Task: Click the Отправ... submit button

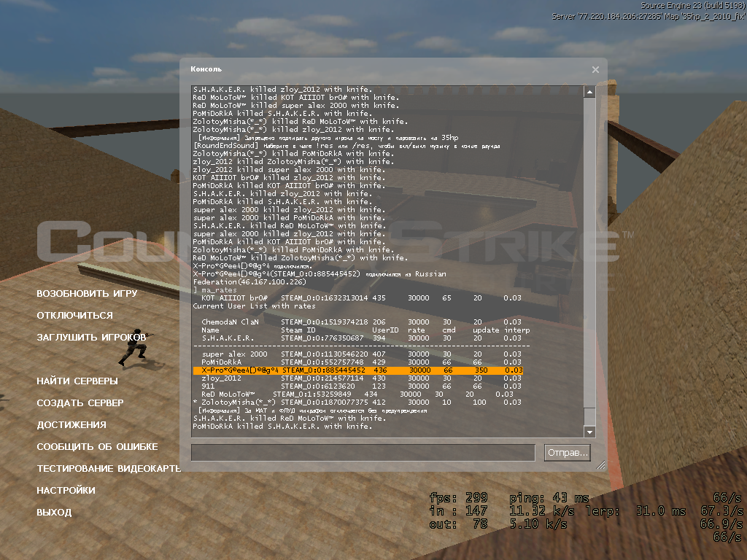Action: pos(567,452)
